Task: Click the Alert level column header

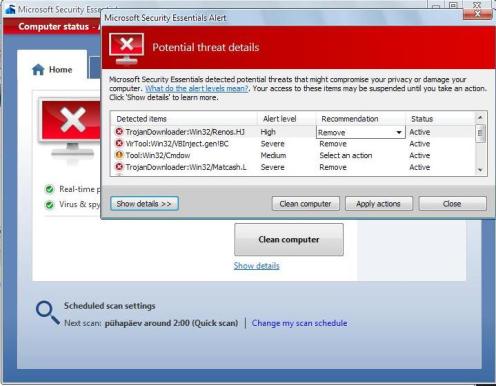Action: [286, 119]
